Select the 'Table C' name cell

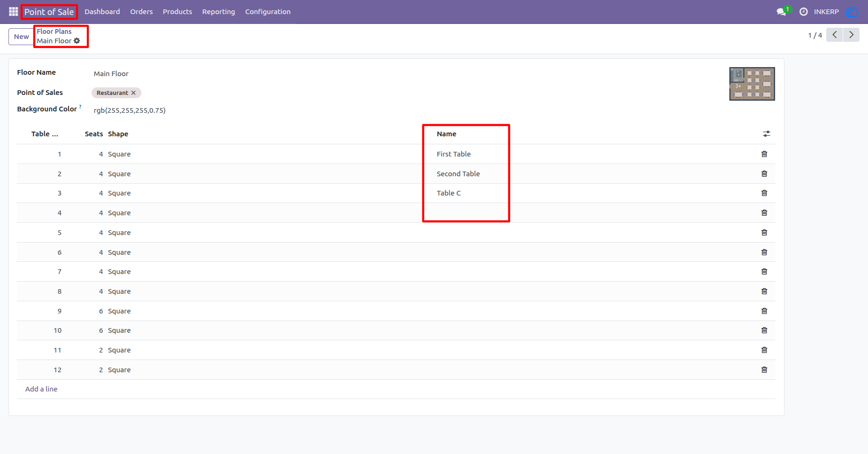pyautogui.click(x=449, y=193)
